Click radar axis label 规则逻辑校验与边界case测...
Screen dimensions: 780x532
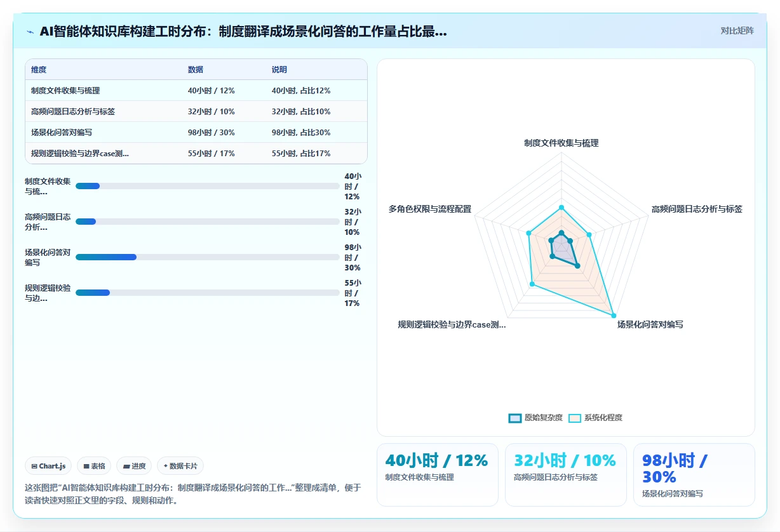452,324
